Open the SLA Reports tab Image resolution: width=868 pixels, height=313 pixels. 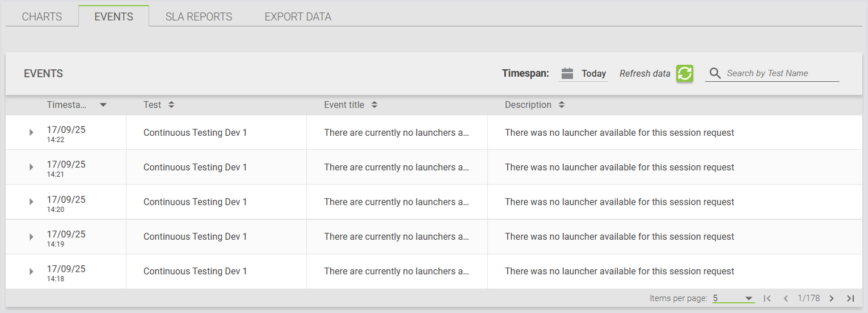point(199,16)
